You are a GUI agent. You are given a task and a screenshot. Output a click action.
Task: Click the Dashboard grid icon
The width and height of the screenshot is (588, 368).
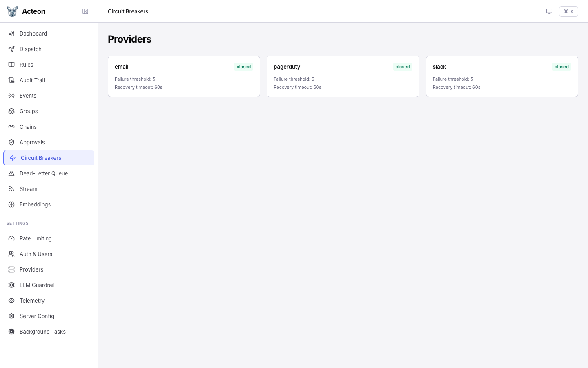pos(11,34)
